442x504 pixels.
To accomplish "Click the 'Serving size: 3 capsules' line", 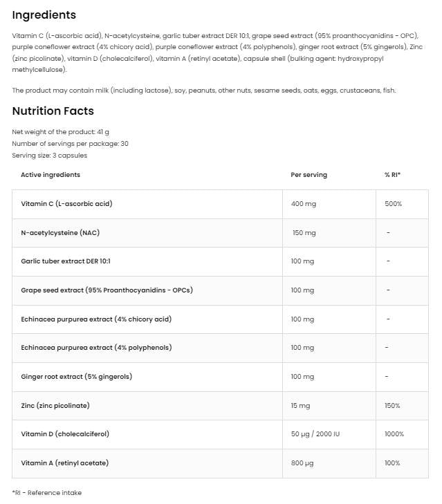I will coord(50,155).
